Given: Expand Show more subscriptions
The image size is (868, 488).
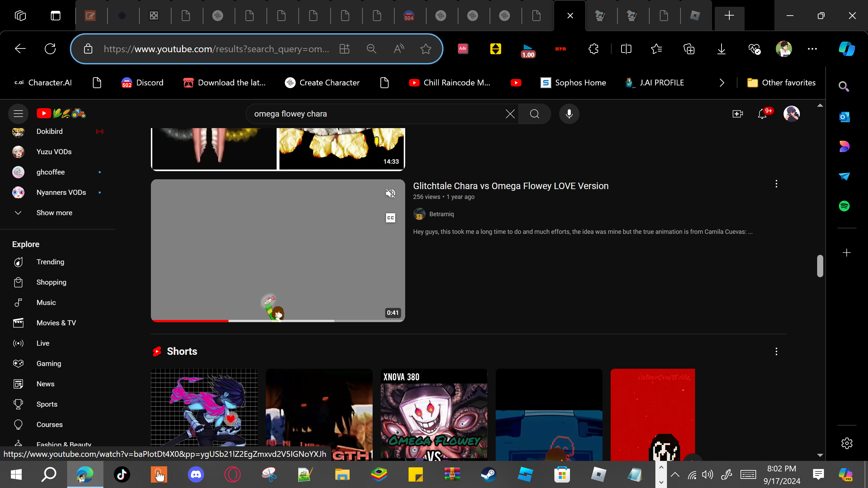Looking at the screenshot, I should [54, 213].
